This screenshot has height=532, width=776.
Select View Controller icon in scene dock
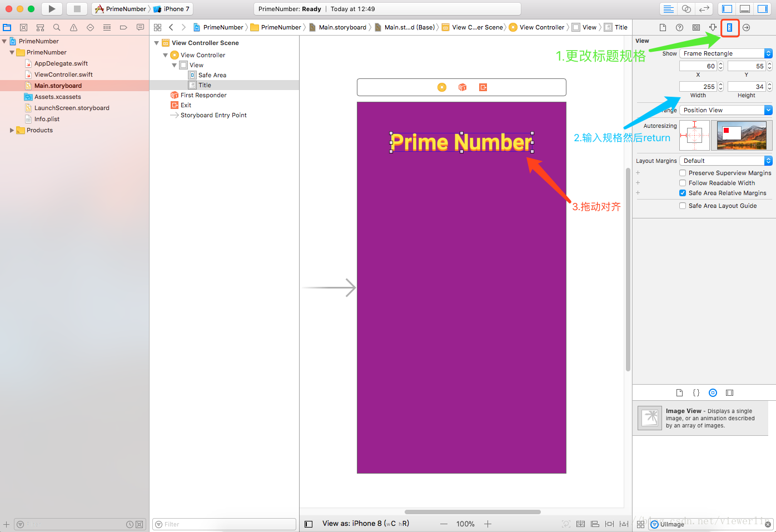tap(442, 87)
